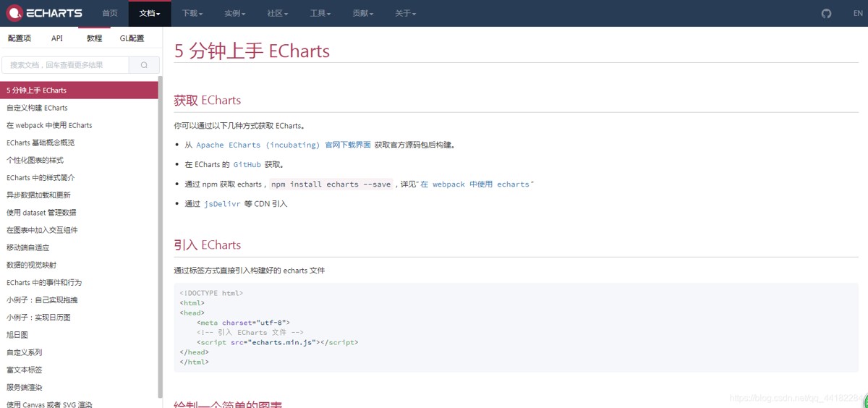This screenshot has width=868, height=408.
Task: Switch language to EN
Action: point(858,13)
